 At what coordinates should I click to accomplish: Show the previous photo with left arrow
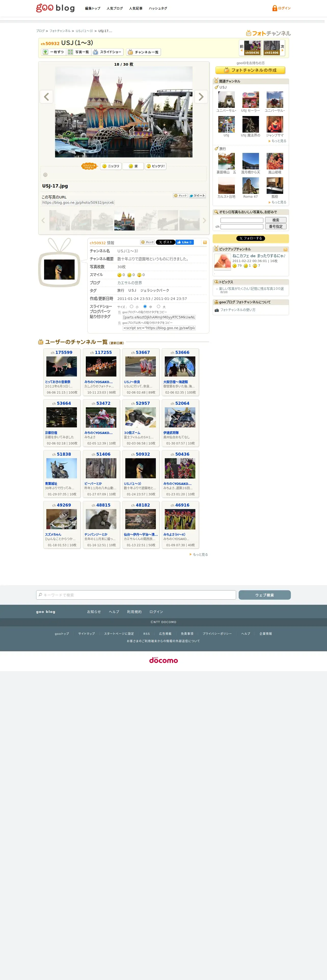point(46,97)
